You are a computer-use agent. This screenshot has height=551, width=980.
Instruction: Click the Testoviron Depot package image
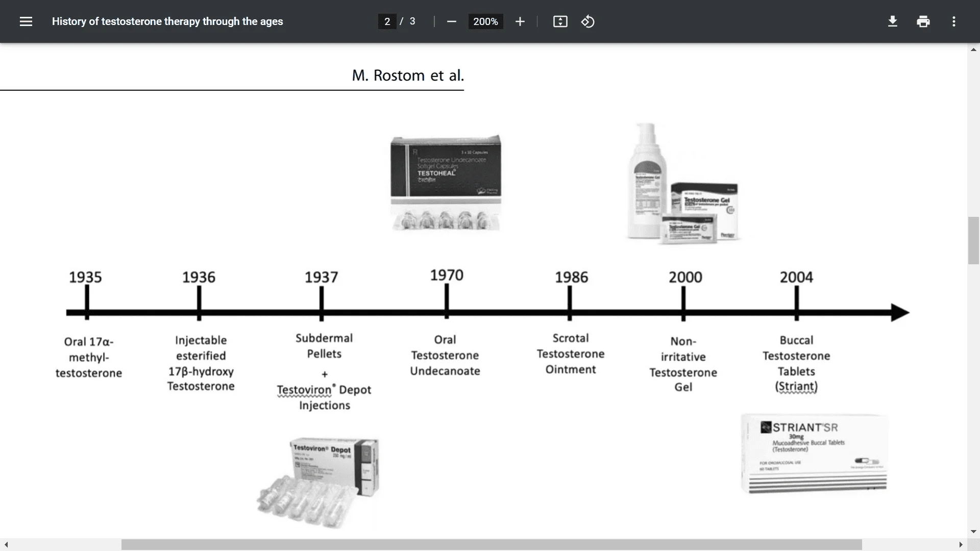pos(319,482)
